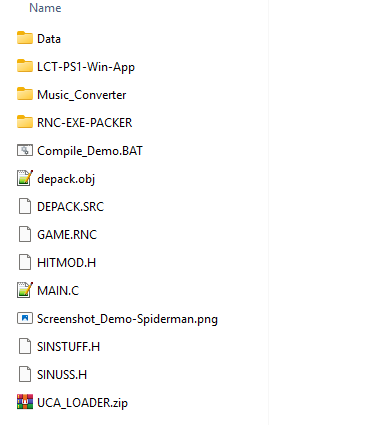Click the MAIN.C file icon
The height and width of the screenshot is (425, 384).
tap(25, 290)
